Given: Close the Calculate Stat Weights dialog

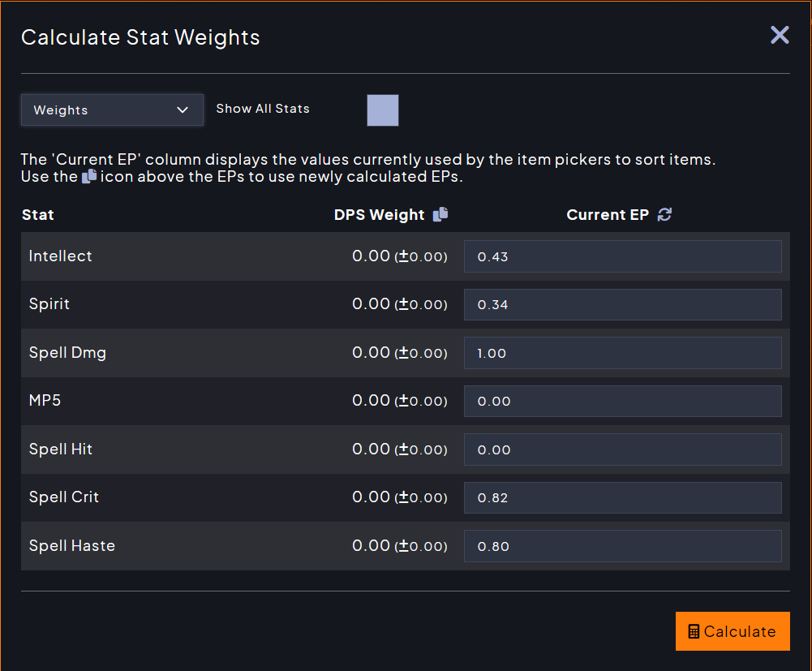Looking at the screenshot, I should 780,35.
